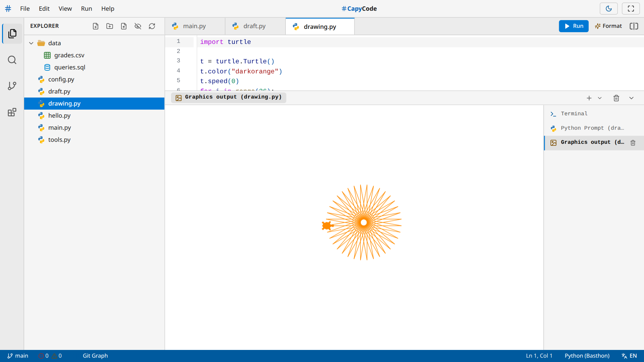The height and width of the screenshot is (362, 644).
Task: Delete Graphics output entry trash icon
Action: pyautogui.click(x=633, y=143)
